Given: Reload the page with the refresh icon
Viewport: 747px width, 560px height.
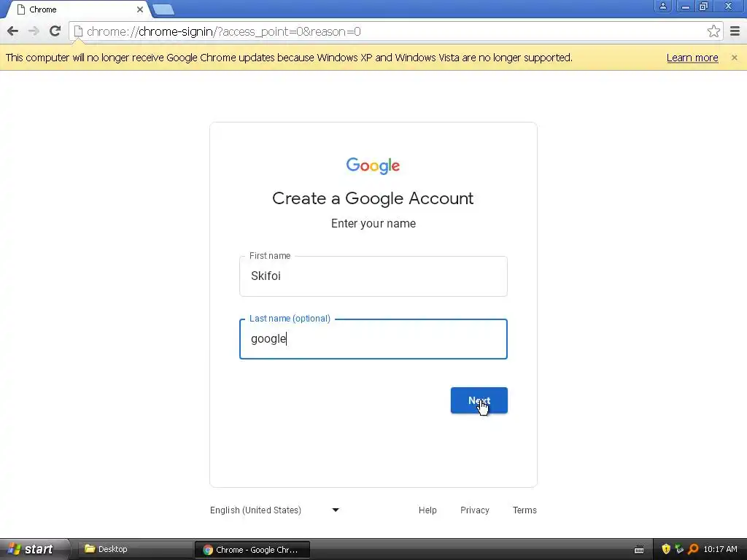Looking at the screenshot, I should (x=55, y=31).
